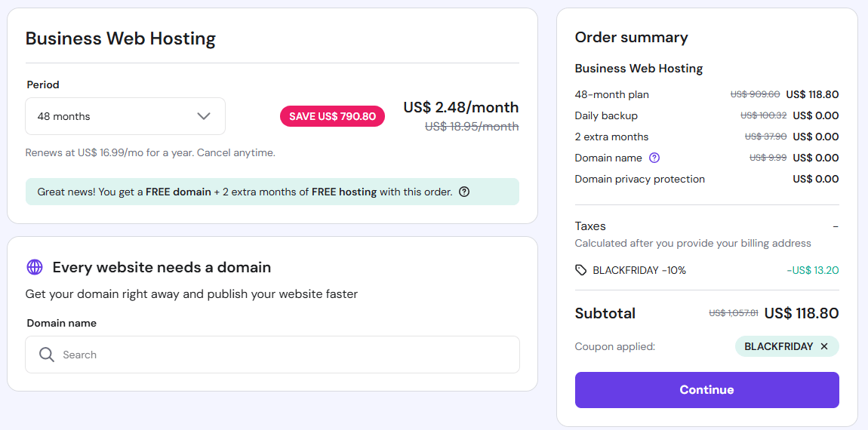This screenshot has width=868, height=430.
Task: Click the Period label above the dropdown
Action: [43, 84]
